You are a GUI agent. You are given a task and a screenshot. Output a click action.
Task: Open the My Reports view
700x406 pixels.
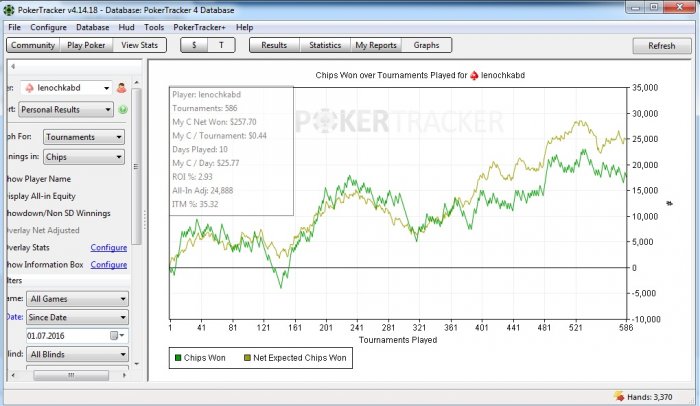pos(376,45)
